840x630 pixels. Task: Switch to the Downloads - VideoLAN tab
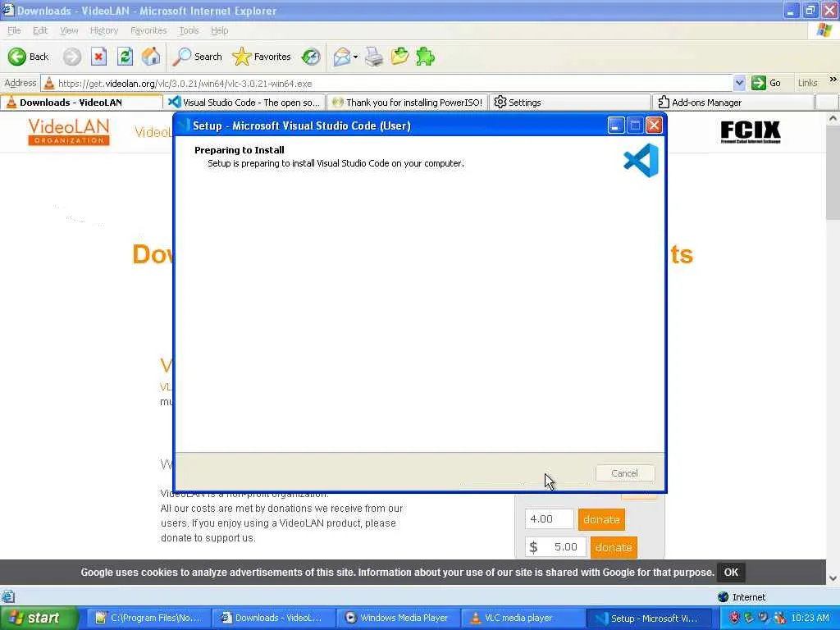[x=81, y=103]
